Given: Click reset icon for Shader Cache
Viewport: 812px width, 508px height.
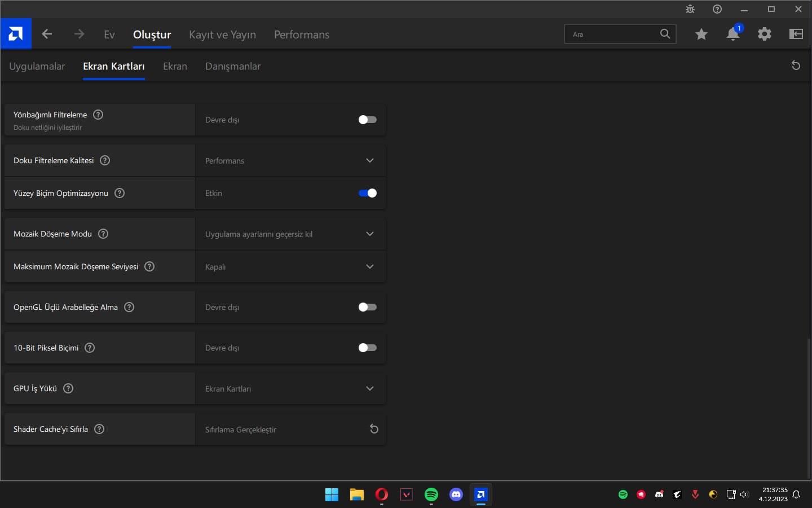Looking at the screenshot, I should click(374, 429).
